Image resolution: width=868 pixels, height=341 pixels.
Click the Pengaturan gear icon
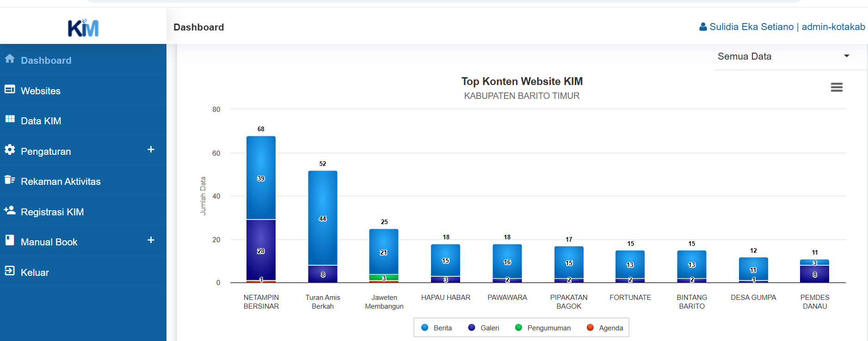(x=10, y=150)
